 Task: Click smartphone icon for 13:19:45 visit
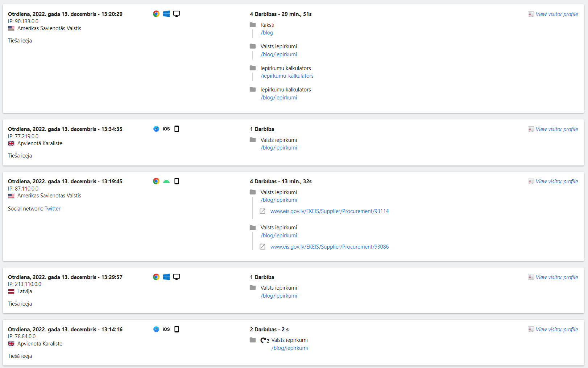(x=177, y=181)
